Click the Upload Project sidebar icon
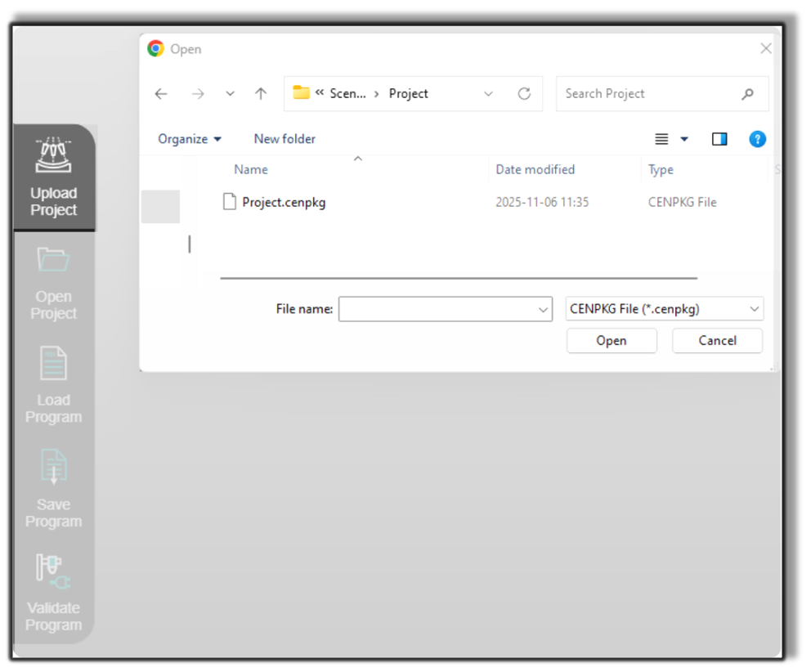 tap(53, 156)
